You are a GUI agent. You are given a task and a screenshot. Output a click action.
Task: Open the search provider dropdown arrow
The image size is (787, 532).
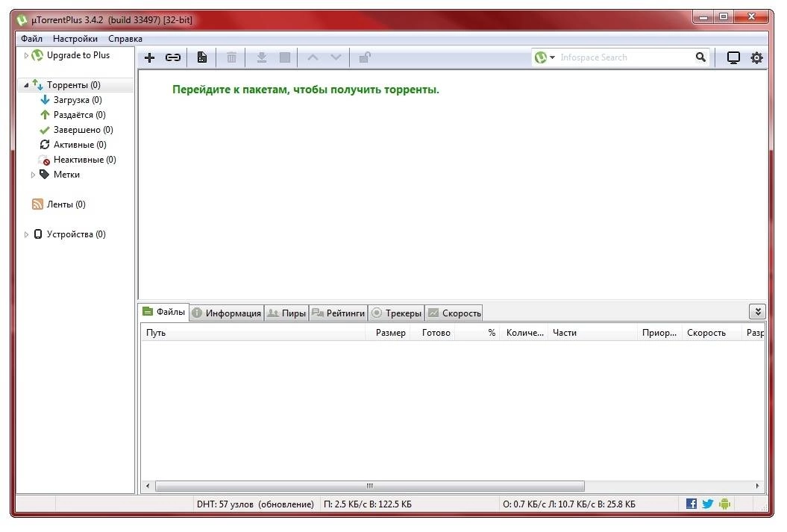pos(553,57)
